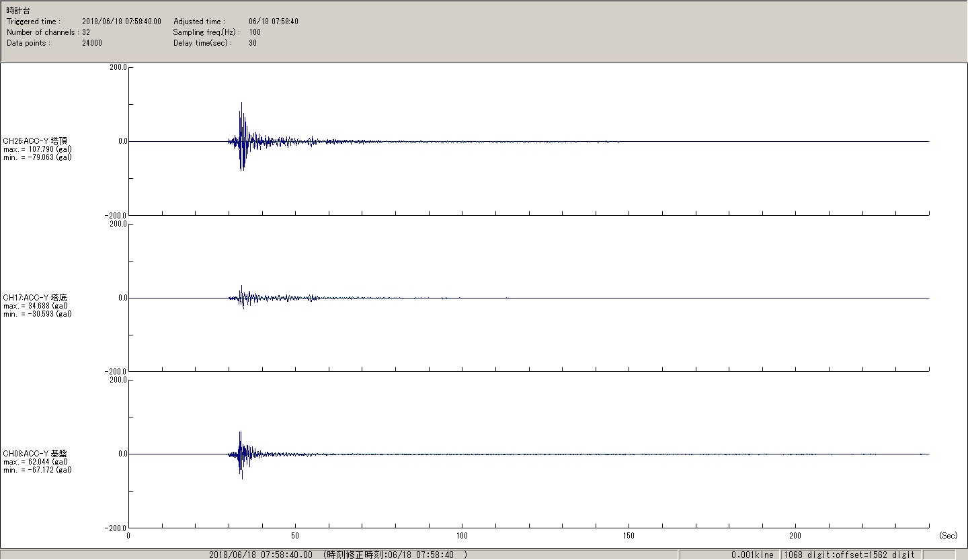The height and width of the screenshot is (560, 968).
Task: Click the 50 label on the time axis
Action: tap(295, 536)
